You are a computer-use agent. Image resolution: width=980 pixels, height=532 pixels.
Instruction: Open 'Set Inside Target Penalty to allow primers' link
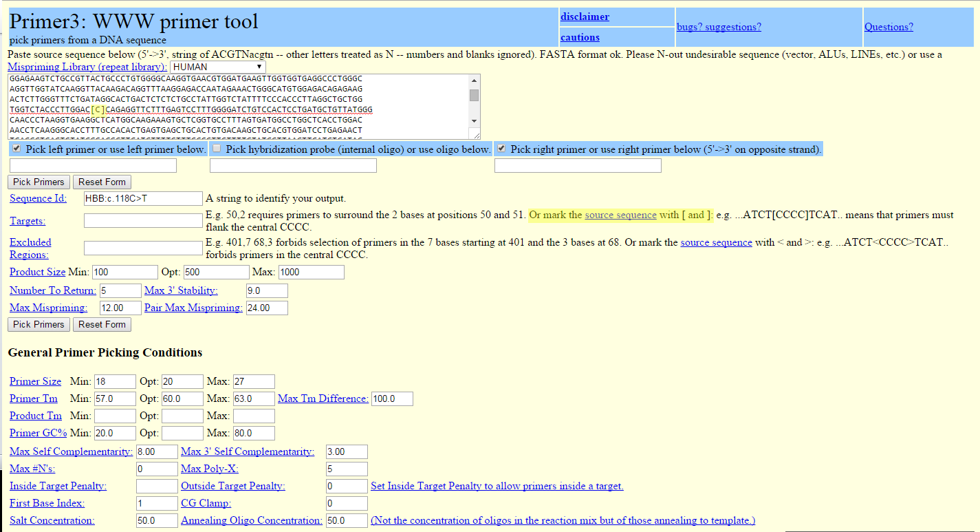point(497,486)
